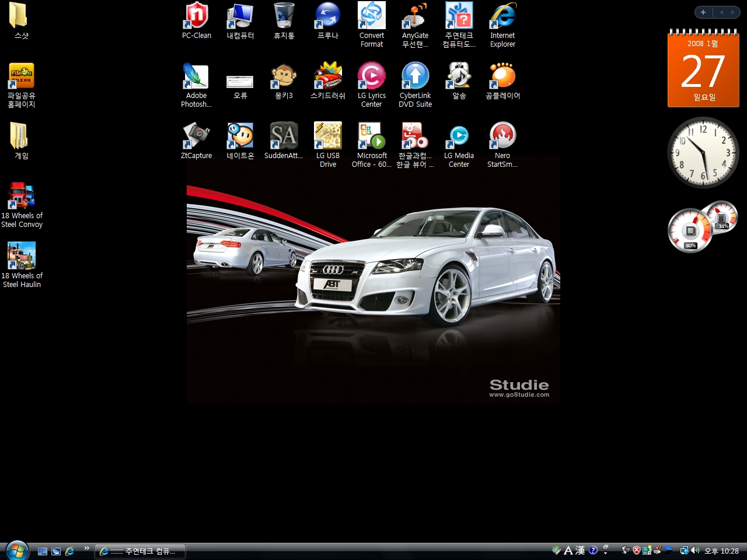Select the 18 Wheels of Steel Haulin icon

(x=22, y=265)
